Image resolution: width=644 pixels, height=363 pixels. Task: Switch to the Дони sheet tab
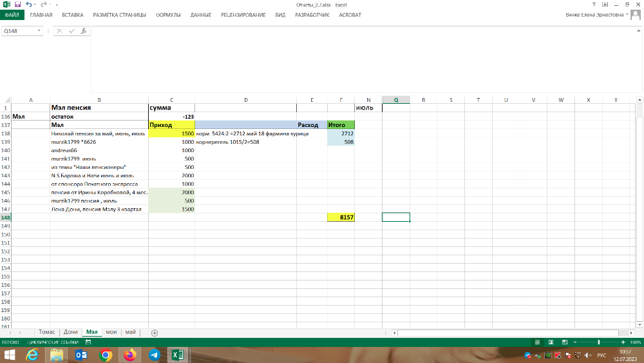(71, 332)
